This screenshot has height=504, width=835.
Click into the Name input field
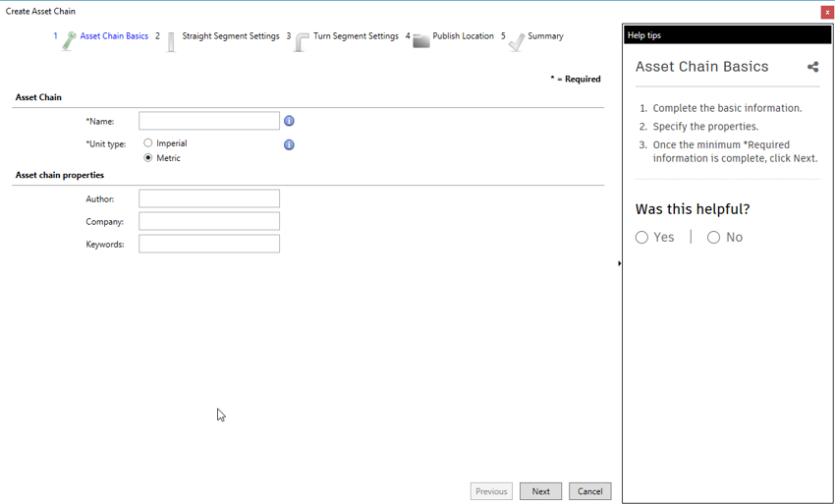[x=209, y=121]
